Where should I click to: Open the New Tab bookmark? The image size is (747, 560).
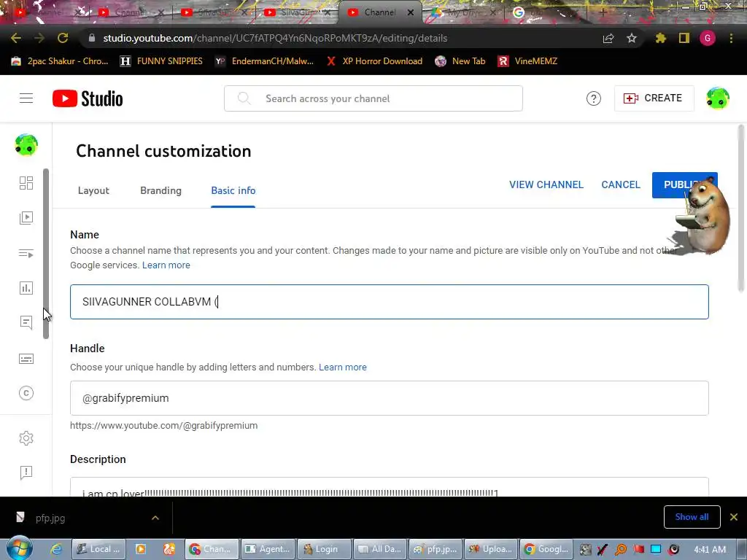click(x=460, y=61)
